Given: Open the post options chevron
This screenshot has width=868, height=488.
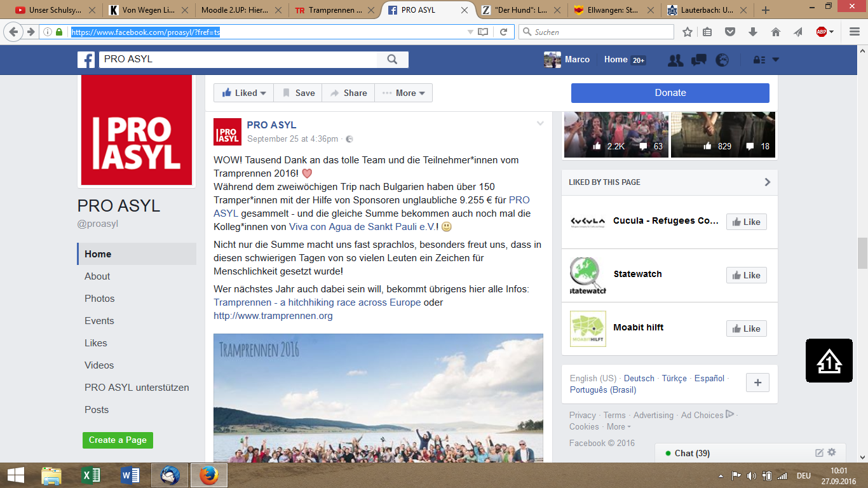Looking at the screenshot, I should (x=540, y=124).
